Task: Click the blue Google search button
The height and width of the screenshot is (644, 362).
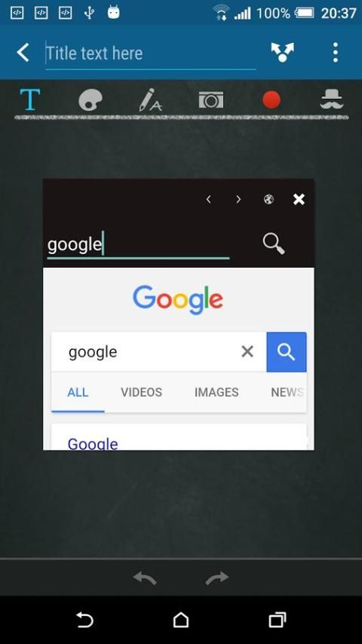Action: (x=287, y=352)
